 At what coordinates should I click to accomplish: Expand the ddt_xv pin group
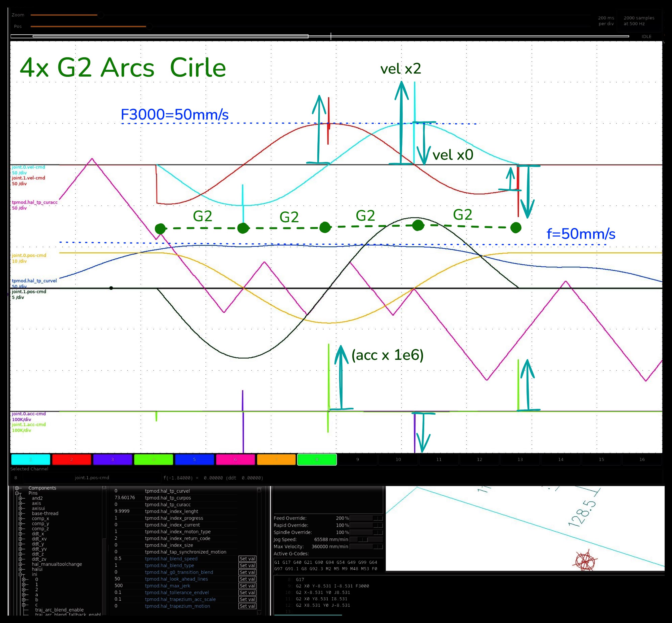click(20, 539)
